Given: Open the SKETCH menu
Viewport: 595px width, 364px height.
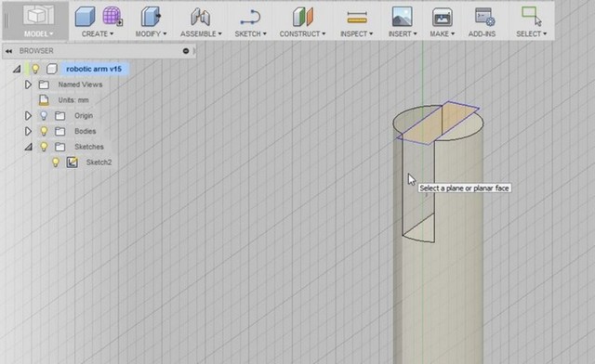Looking at the screenshot, I should [x=250, y=33].
